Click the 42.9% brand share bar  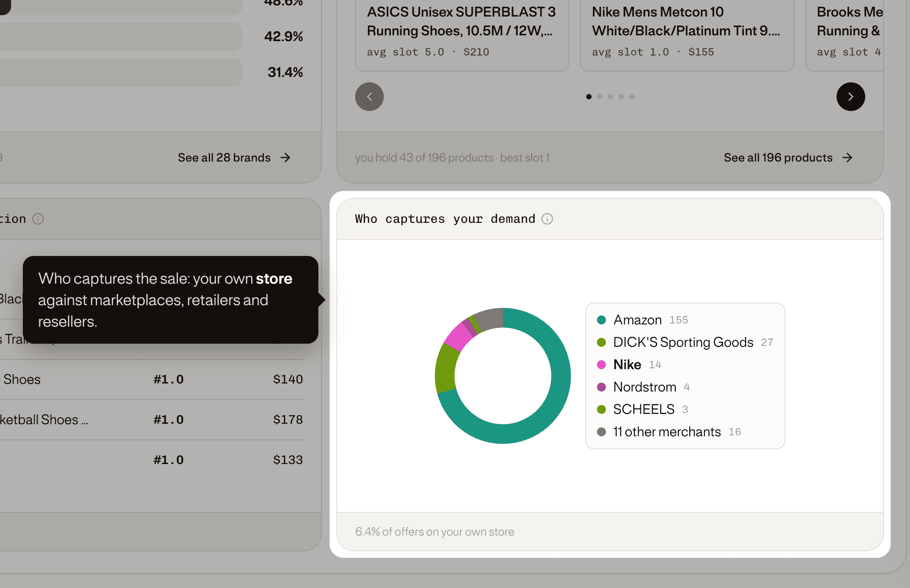pos(121,36)
